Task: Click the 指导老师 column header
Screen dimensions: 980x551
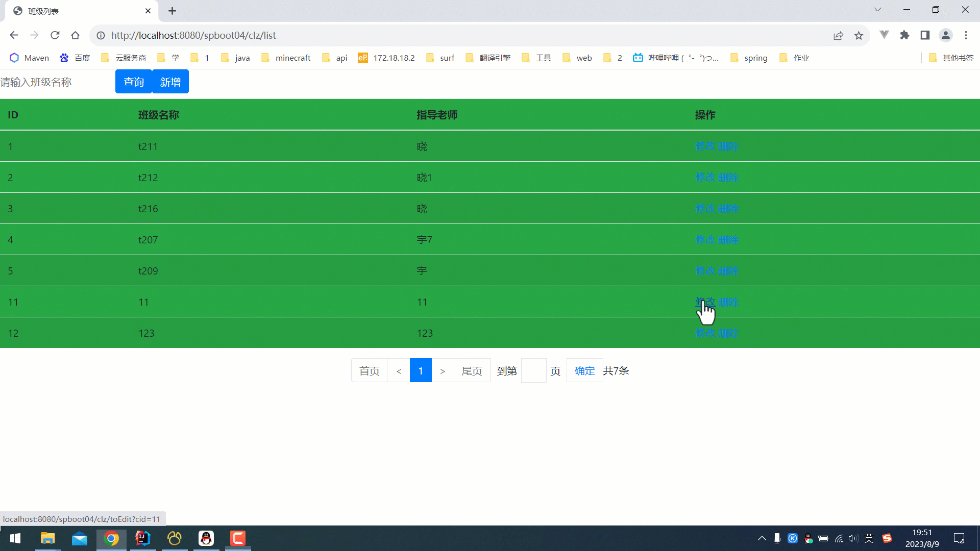Action: click(x=437, y=115)
